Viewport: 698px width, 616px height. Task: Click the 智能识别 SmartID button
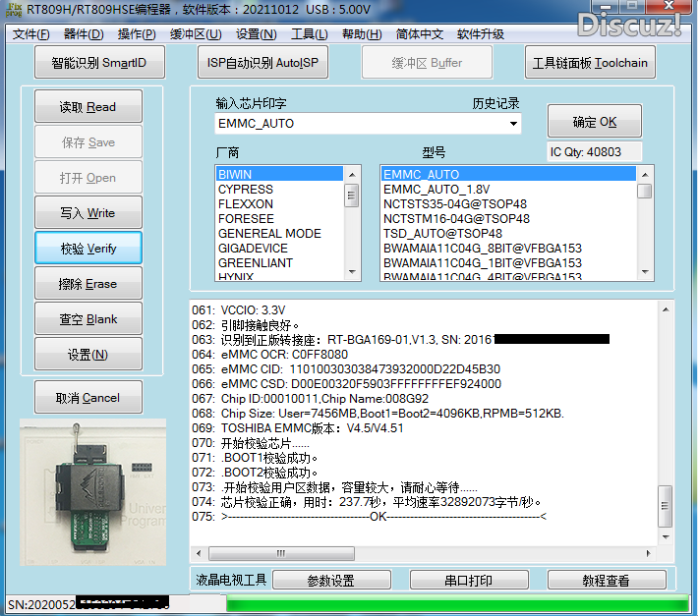pos(99,62)
